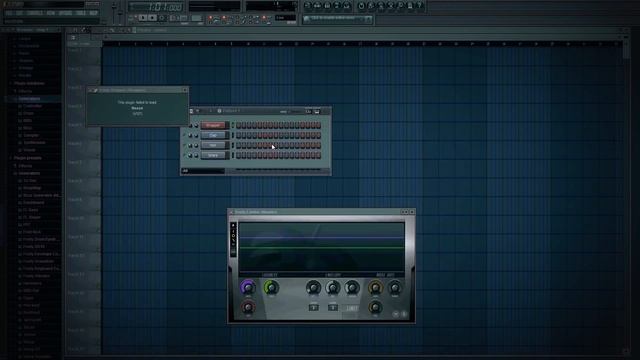Start playback with the play button
The height and width of the screenshot is (360, 640).
(x=142, y=18)
